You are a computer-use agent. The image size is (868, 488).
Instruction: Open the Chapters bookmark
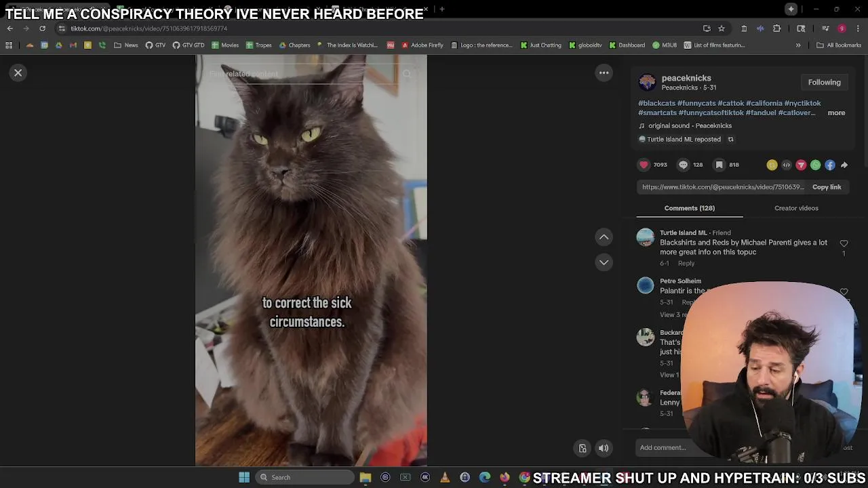295,45
